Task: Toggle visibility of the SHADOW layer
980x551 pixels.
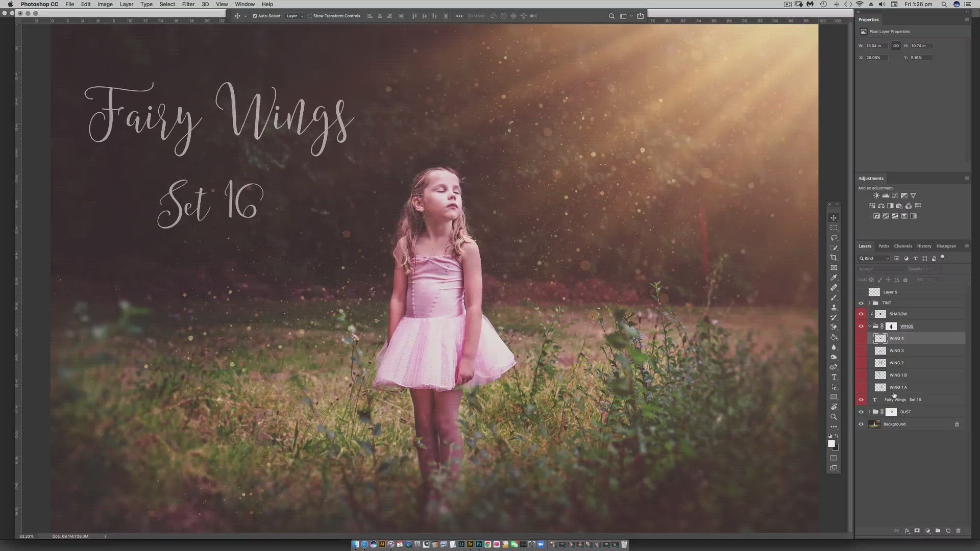Action: [x=861, y=314]
